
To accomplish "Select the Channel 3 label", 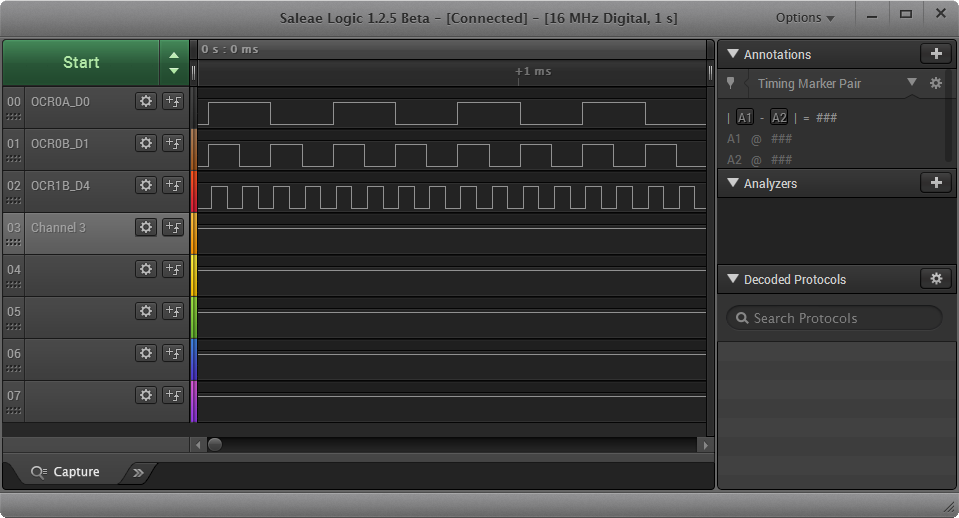I will [58, 228].
